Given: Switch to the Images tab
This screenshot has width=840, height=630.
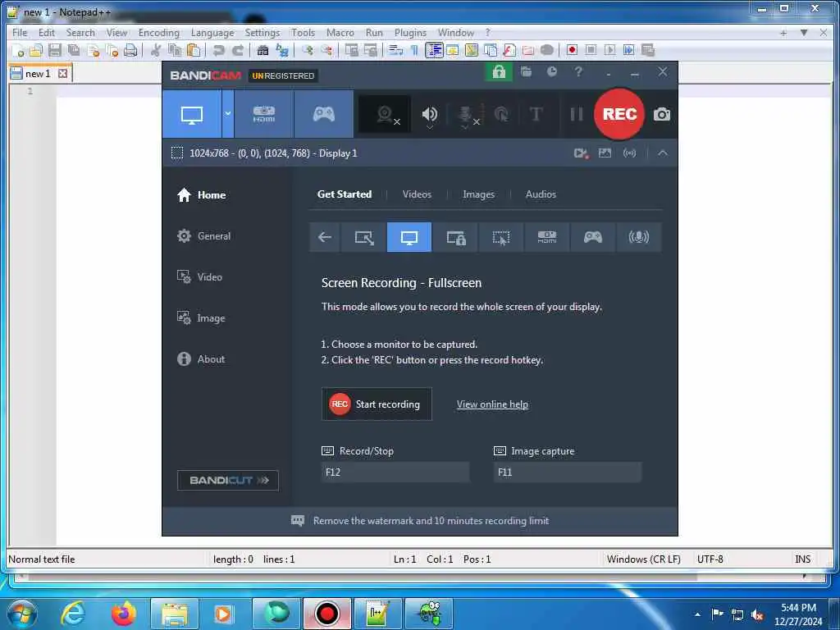Looking at the screenshot, I should (x=478, y=194).
